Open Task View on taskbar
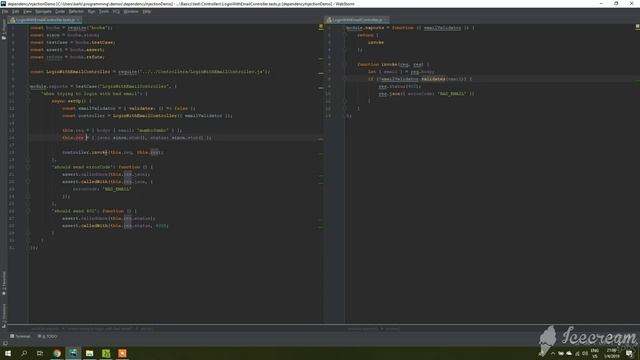640x360 pixels. click(40, 353)
